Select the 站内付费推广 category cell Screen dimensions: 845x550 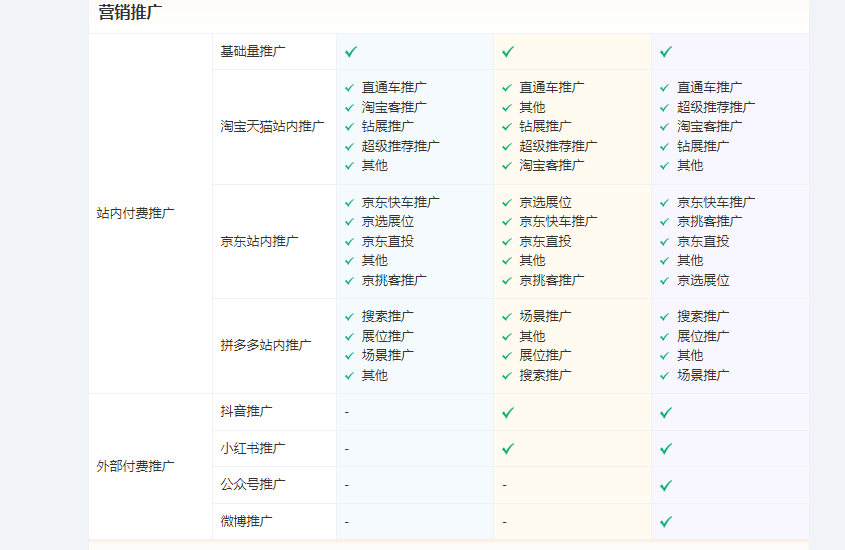pyautogui.click(x=151, y=213)
